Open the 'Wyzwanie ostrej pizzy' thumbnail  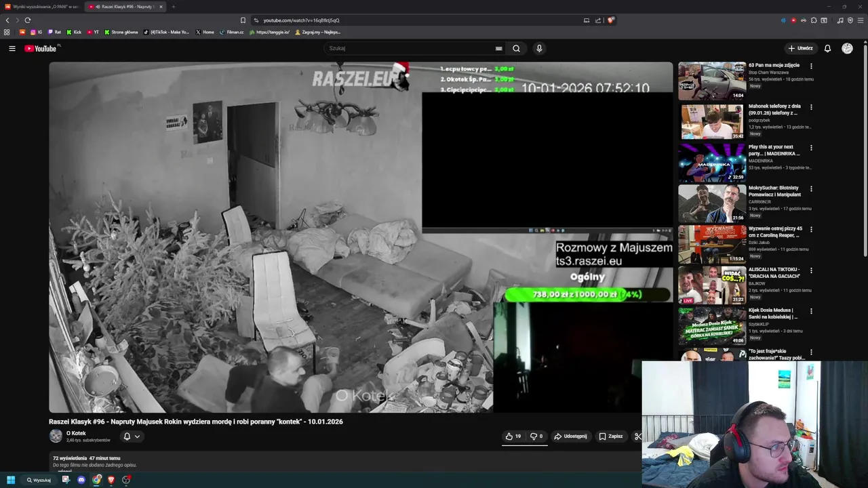click(712, 244)
